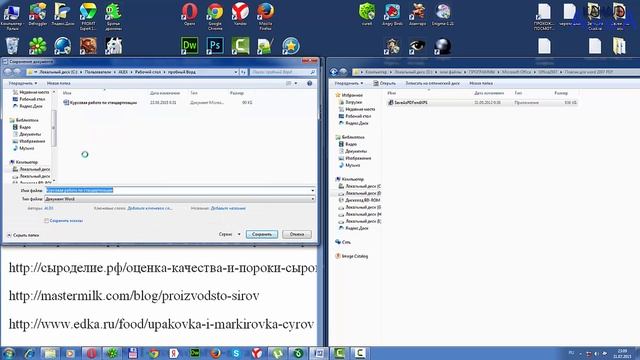Viewport: 640px width, 360px height.
Task: Select Дисковод BD-ROM in Explorer sidebar
Action: (359, 200)
